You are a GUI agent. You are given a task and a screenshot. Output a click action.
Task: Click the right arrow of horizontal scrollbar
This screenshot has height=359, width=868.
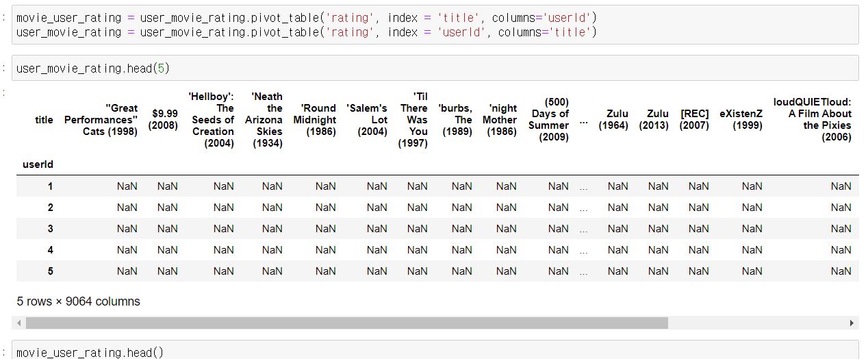(852, 323)
